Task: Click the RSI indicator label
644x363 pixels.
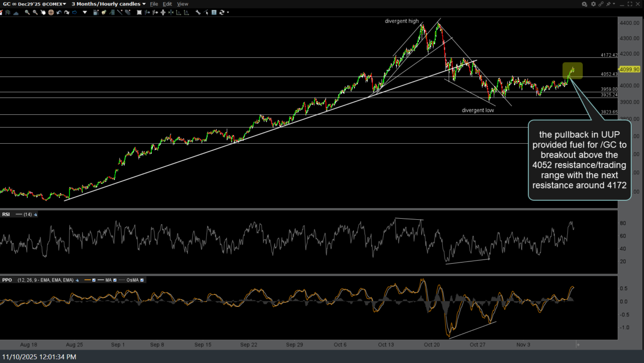Action: (x=6, y=214)
